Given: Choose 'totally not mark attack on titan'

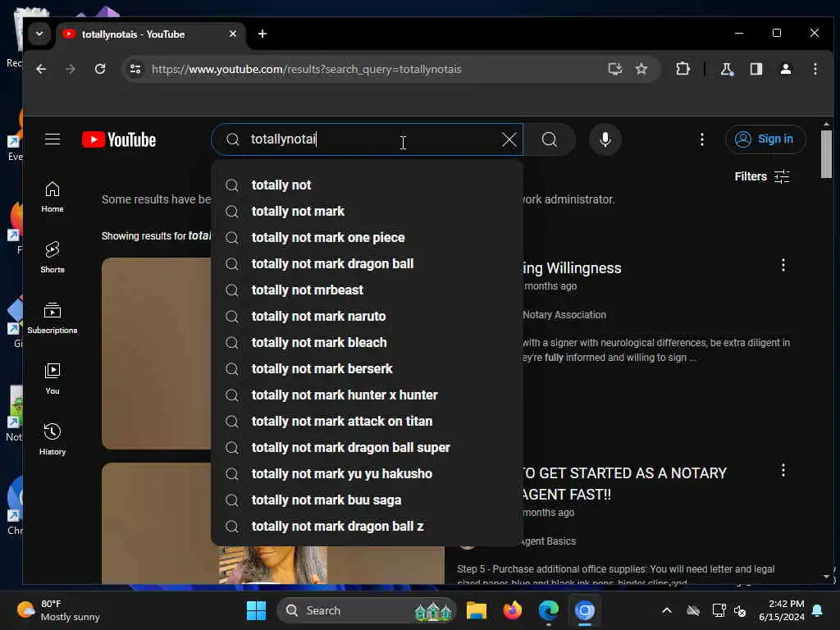Looking at the screenshot, I should pos(367,421).
